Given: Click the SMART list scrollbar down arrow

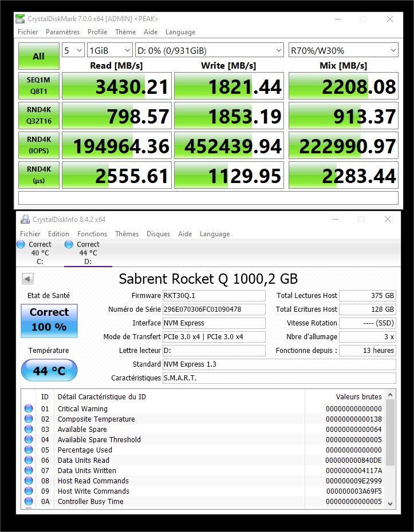Looking at the screenshot, I should tap(390, 504).
